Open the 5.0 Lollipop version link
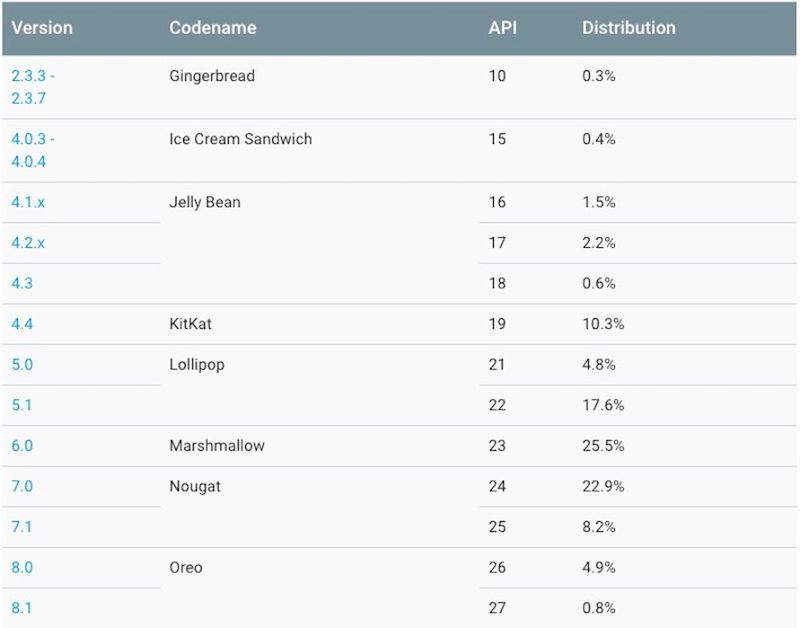The height and width of the screenshot is (628, 800). click(x=22, y=365)
